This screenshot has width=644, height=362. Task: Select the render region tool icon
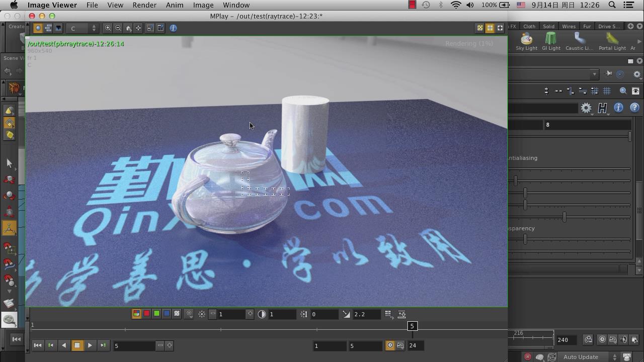[150, 28]
